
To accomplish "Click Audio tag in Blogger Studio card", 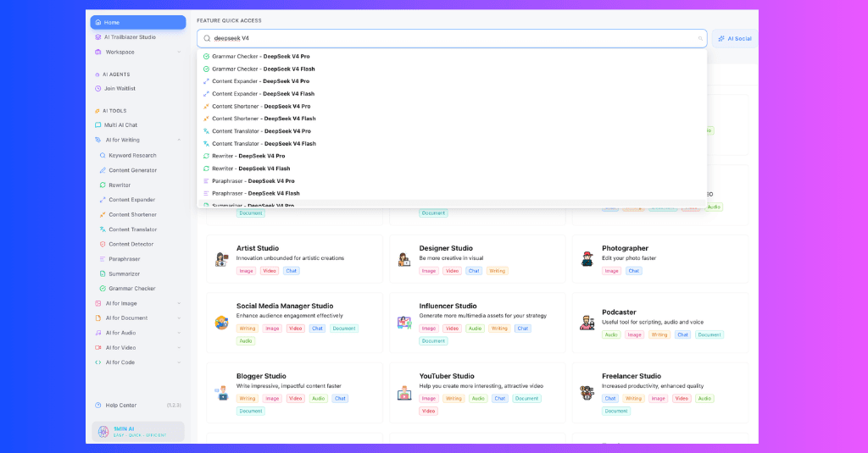I will [319, 398].
